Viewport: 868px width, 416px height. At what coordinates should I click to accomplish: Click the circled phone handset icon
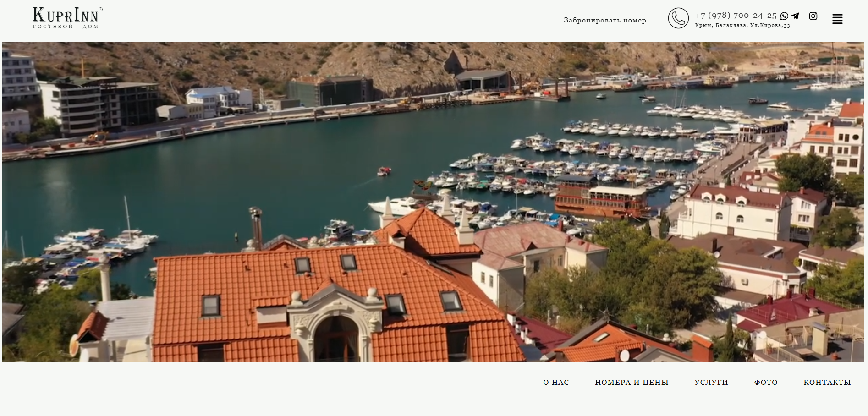click(678, 18)
